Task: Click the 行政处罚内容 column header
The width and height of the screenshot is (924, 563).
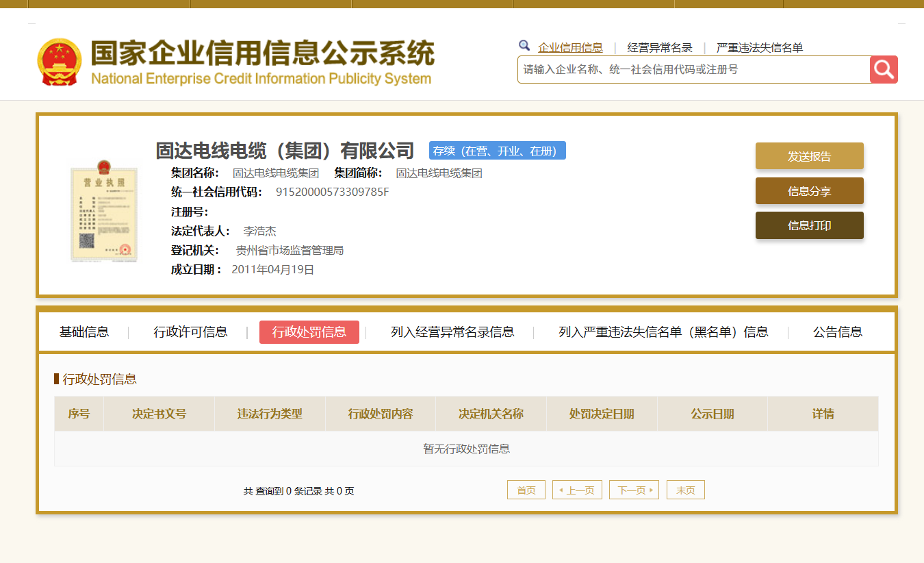Action: tap(381, 414)
